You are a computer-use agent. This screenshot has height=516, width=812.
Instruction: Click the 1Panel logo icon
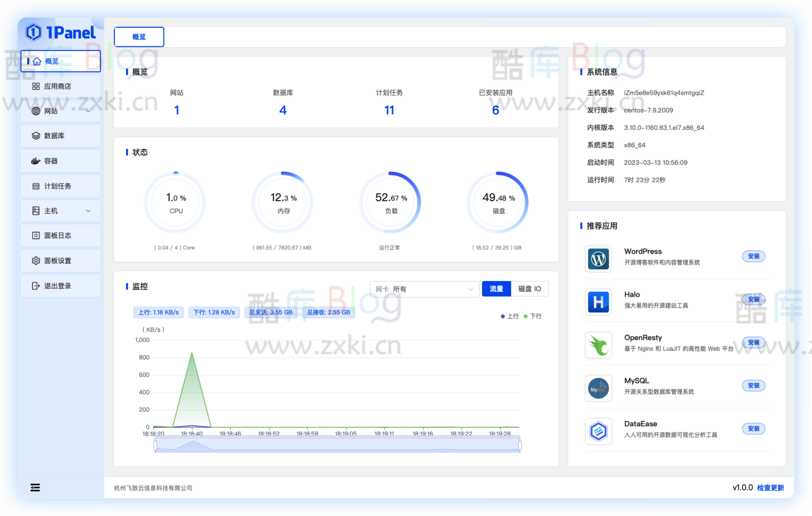34,32
